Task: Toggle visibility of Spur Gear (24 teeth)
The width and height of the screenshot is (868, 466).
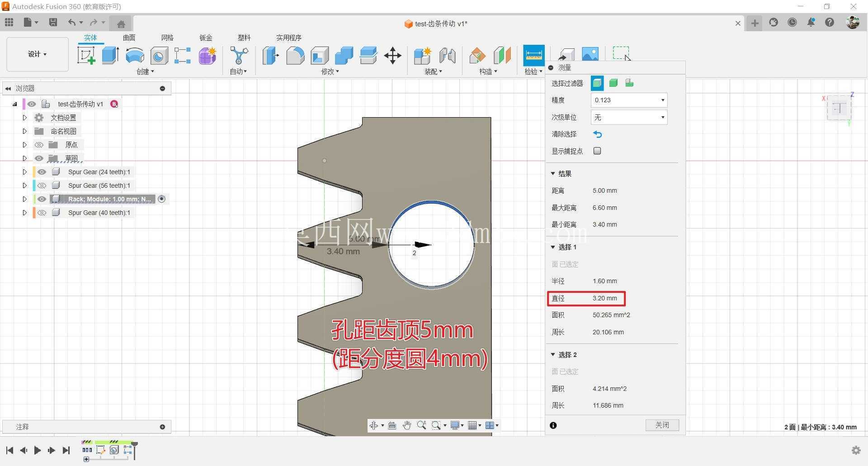Action: point(42,172)
